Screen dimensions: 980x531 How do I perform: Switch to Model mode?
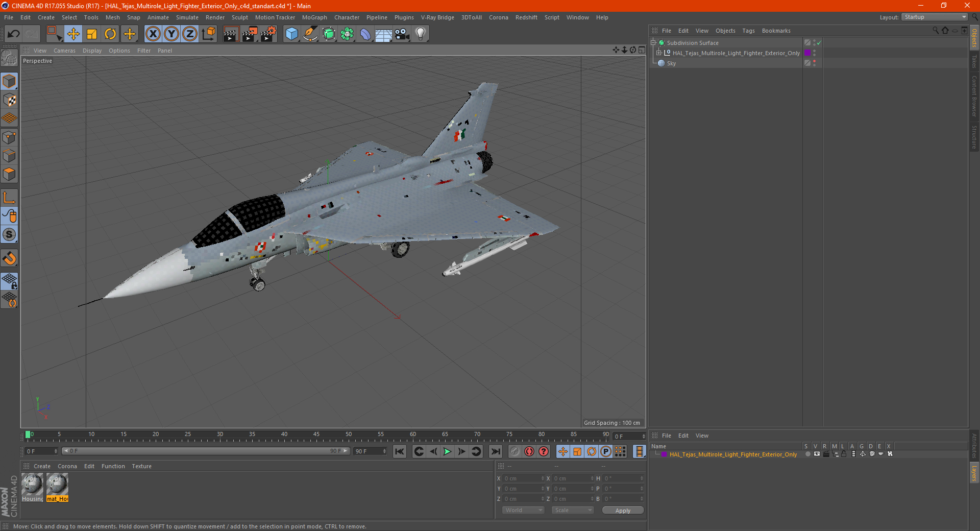[x=10, y=82]
